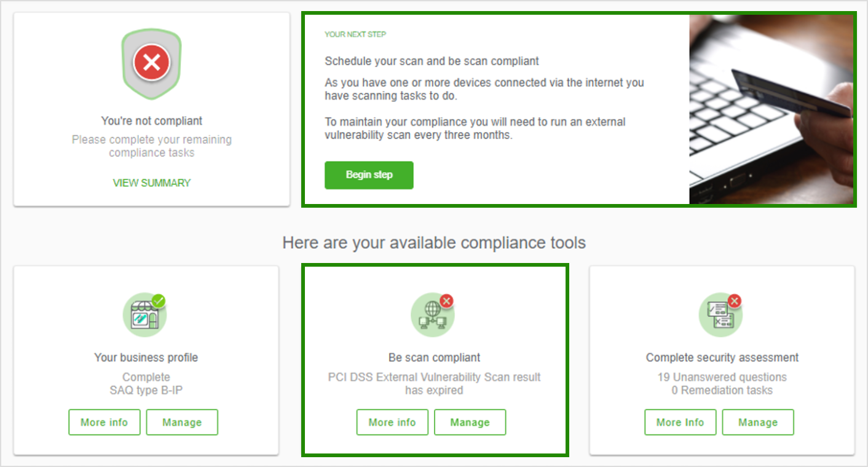Click the "Here are your available compliance tools" heading
868x467 pixels.
click(x=434, y=243)
